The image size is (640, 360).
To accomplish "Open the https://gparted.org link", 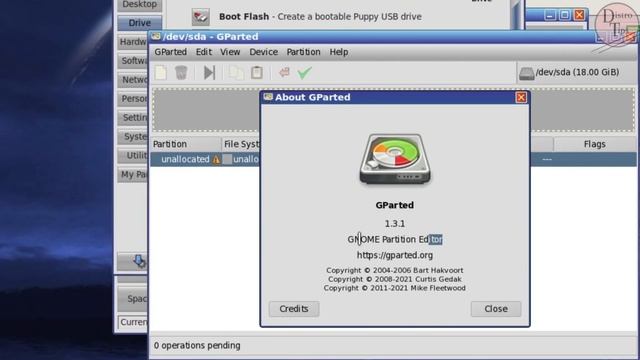I will (395, 255).
